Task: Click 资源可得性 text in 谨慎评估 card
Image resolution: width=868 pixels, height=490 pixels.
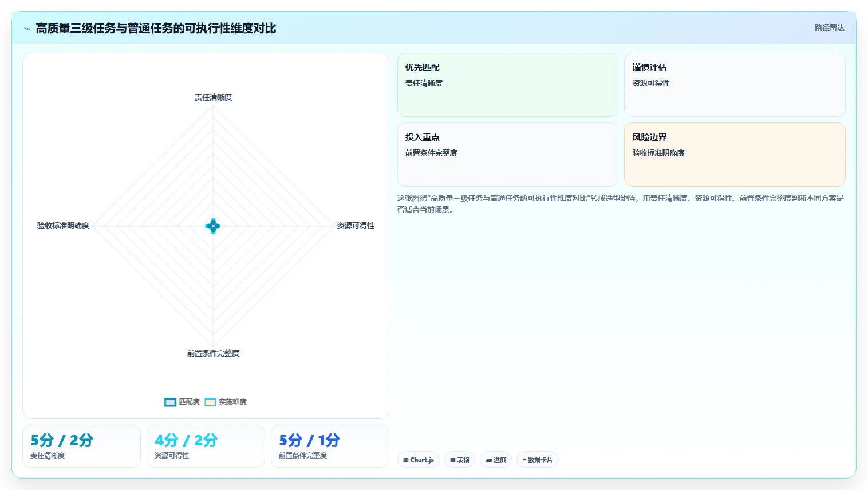Action: coord(651,83)
